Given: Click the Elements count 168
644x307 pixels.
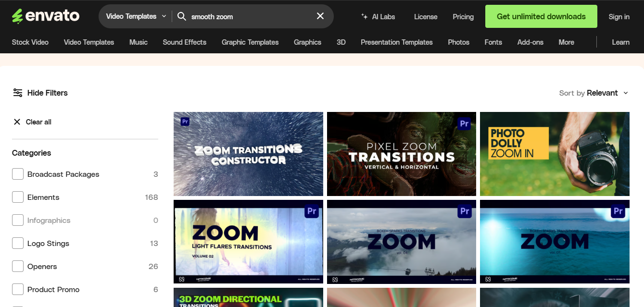Looking at the screenshot, I should coord(152,197).
